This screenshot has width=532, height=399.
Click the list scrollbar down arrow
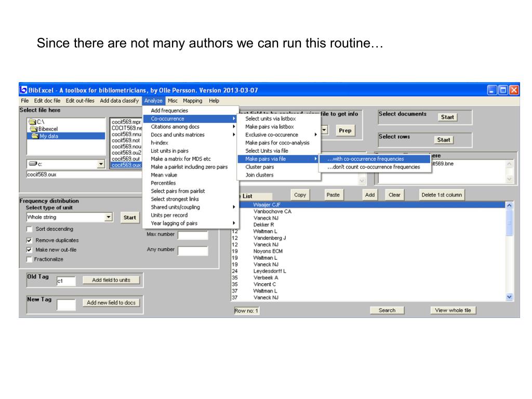509,297
